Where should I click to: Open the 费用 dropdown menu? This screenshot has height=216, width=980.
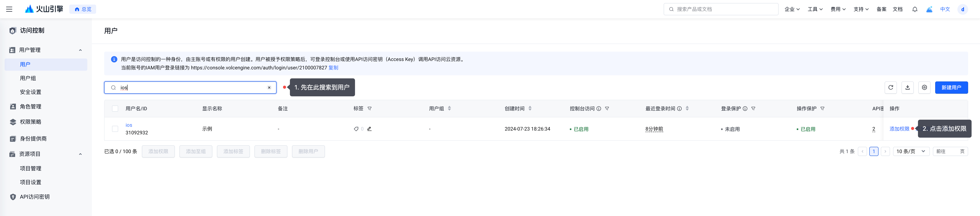pos(838,9)
